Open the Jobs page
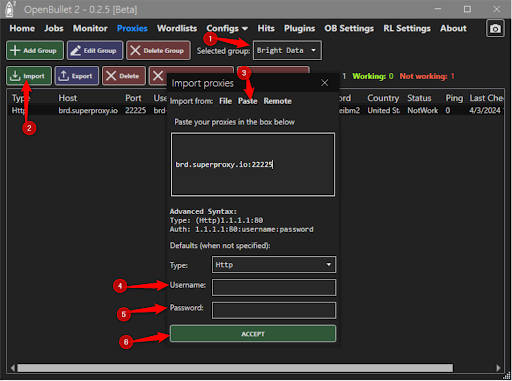 click(54, 29)
